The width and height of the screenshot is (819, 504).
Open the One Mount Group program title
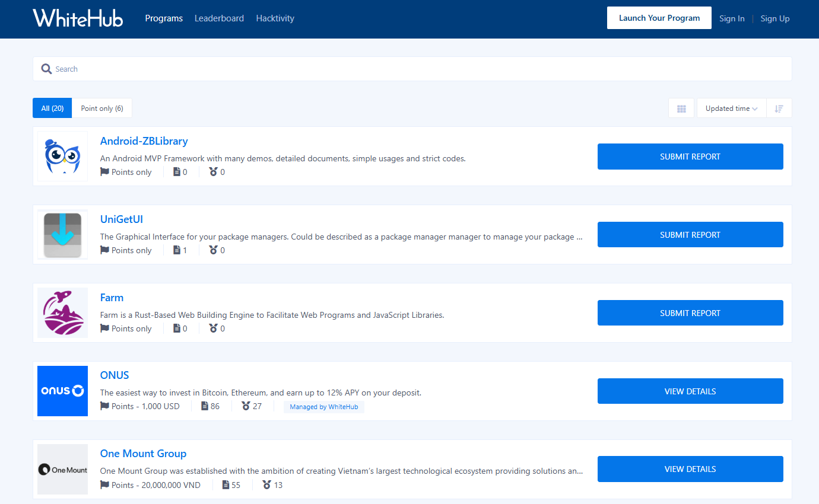coord(144,454)
